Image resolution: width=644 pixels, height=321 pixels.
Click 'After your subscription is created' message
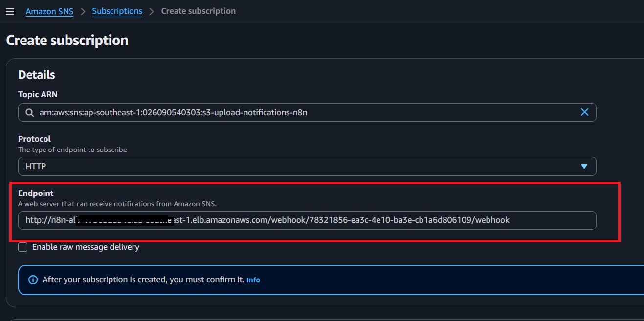[143, 280]
